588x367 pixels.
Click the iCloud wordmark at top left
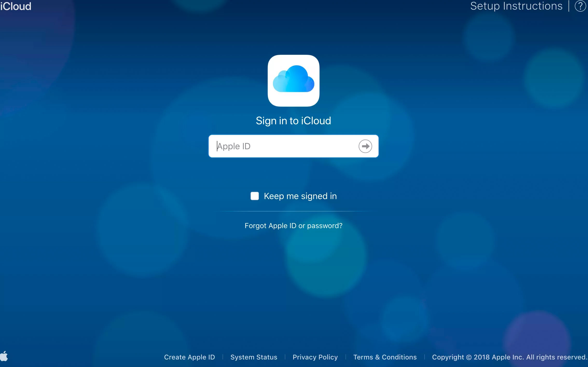(16, 6)
